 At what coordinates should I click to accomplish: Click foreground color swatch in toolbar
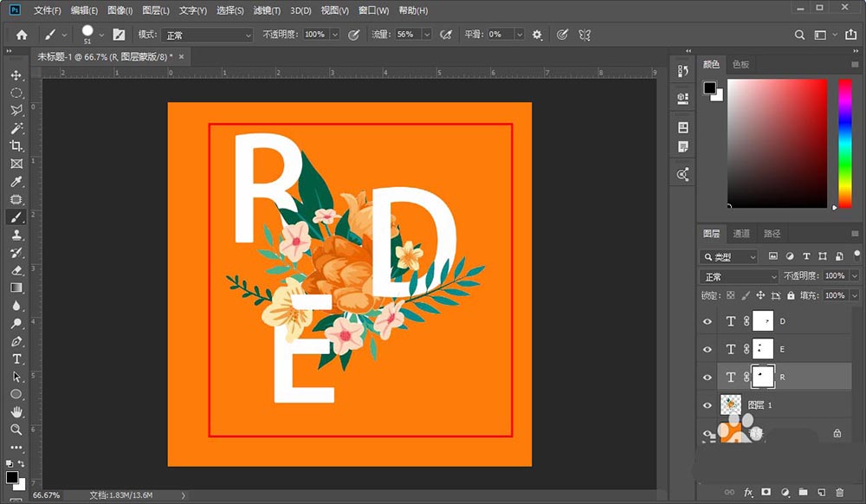(12, 477)
